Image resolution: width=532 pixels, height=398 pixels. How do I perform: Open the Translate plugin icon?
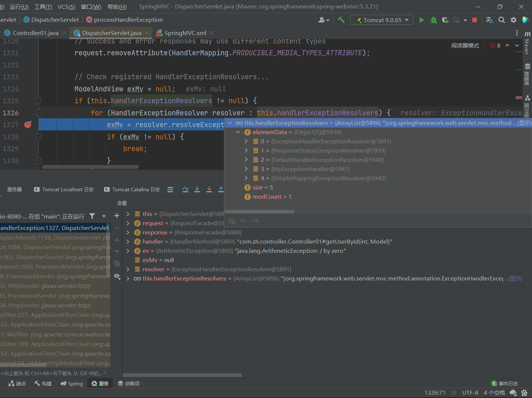[489, 20]
